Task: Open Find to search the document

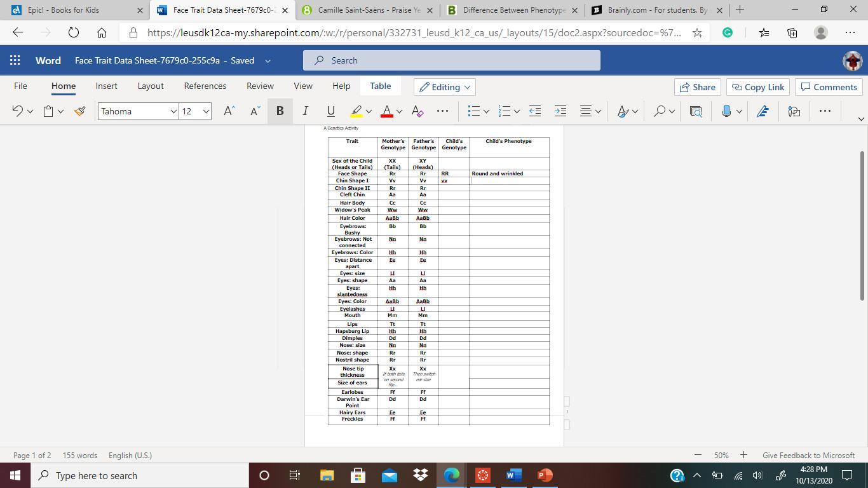Action: [659, 111]
